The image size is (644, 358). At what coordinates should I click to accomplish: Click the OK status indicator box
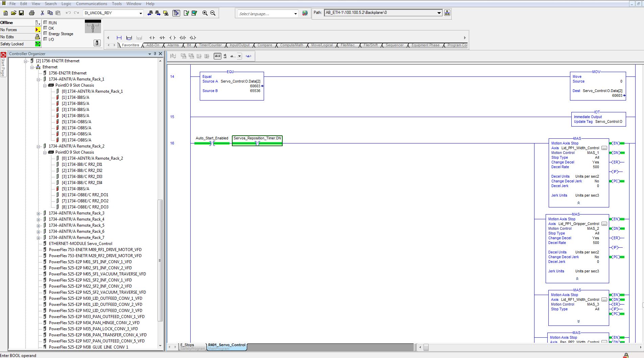point(46,28)
